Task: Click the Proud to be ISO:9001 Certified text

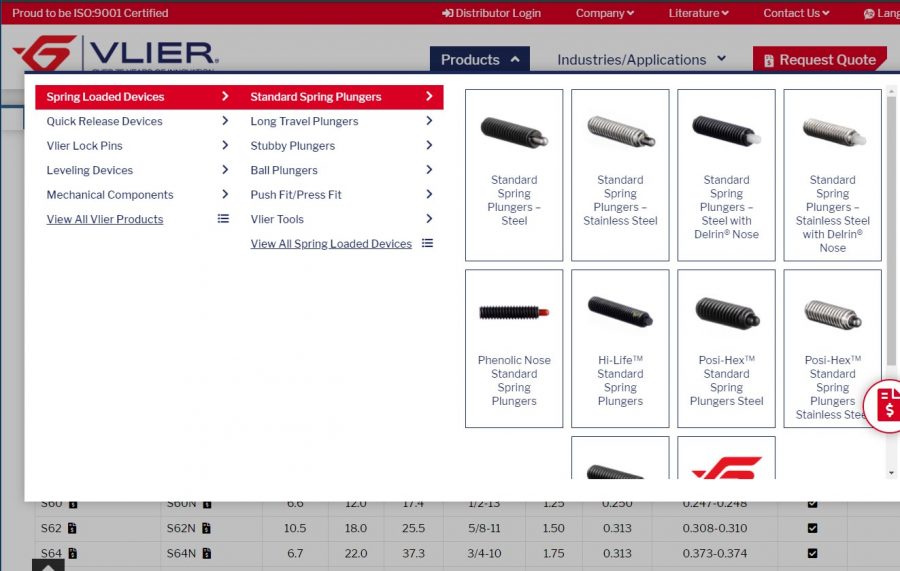Action: pyautogui.click(x=90, y=13)
